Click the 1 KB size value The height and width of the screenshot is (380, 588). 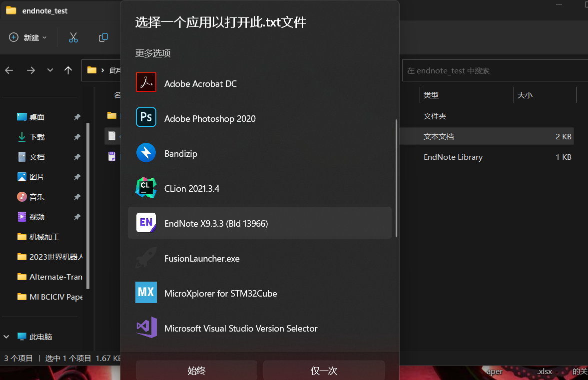tap(563, 157)
